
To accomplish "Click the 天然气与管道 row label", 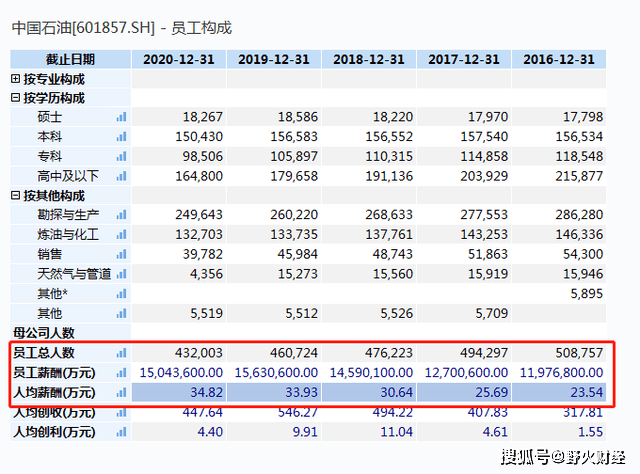I will (x=74, y=274).
